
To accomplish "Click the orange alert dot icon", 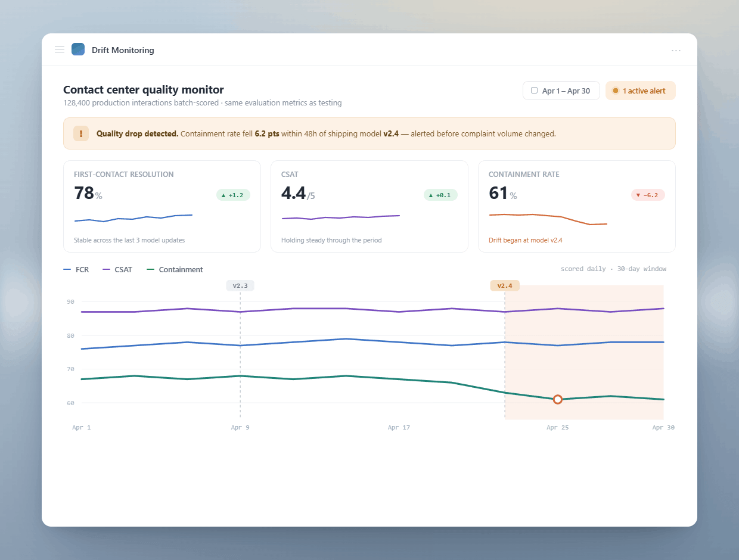I will point(616,91).
